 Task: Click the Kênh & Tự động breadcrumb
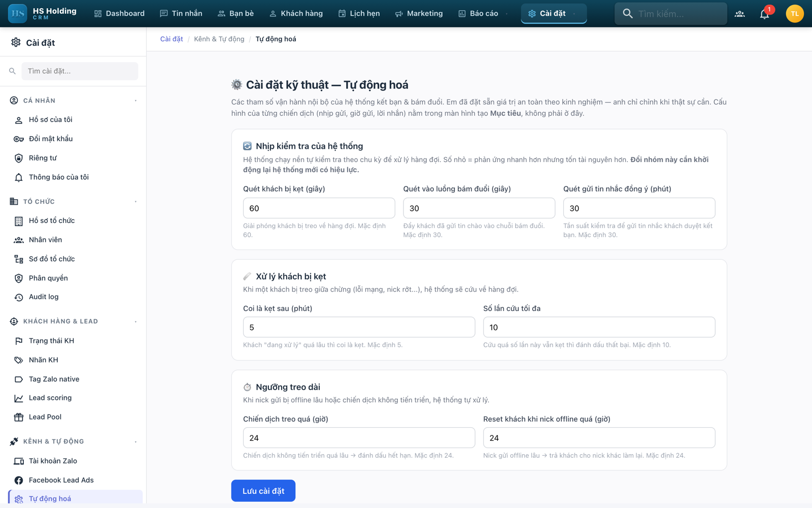(219, 39)
